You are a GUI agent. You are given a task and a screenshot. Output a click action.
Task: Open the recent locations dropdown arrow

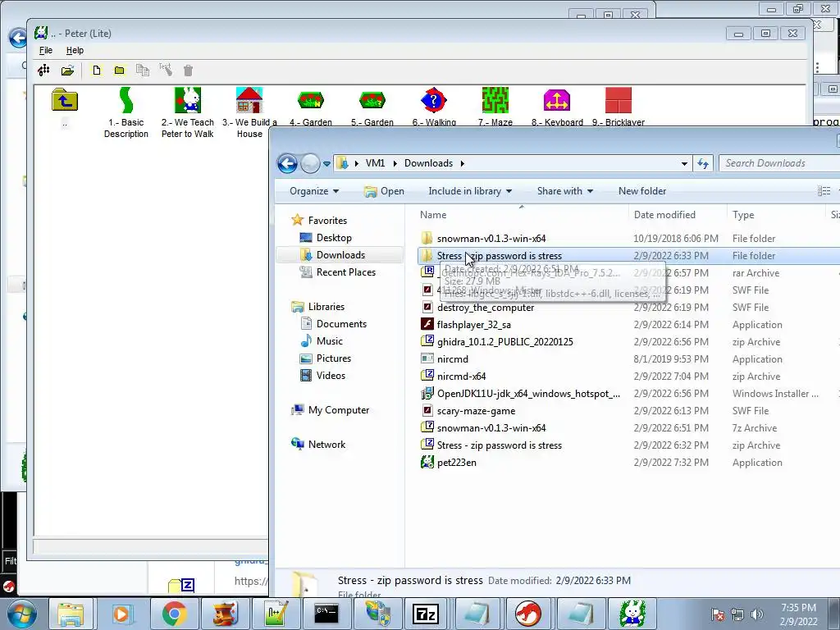[326, 164]
